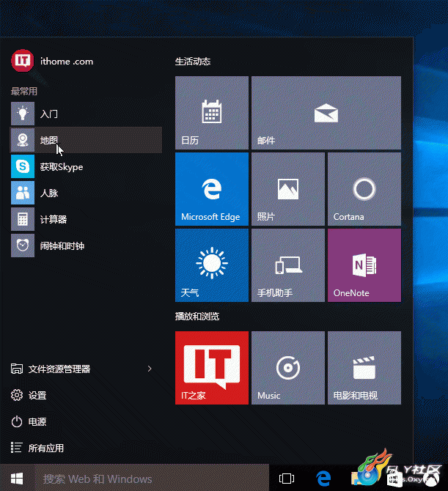Click the 生活动态 group heading
This screenshot has width=448, height=491.
click(x=193, y=62)
